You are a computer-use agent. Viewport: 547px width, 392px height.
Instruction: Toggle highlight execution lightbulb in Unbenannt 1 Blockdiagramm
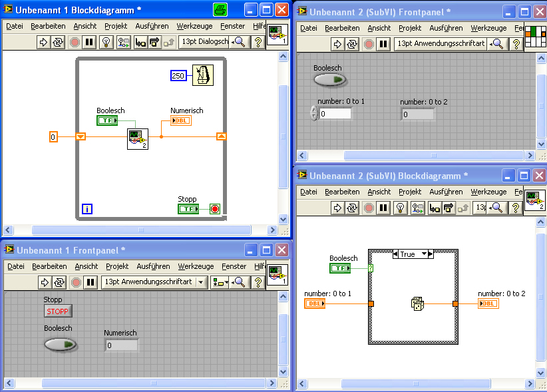pyautogui.click(x=106, y=42)
